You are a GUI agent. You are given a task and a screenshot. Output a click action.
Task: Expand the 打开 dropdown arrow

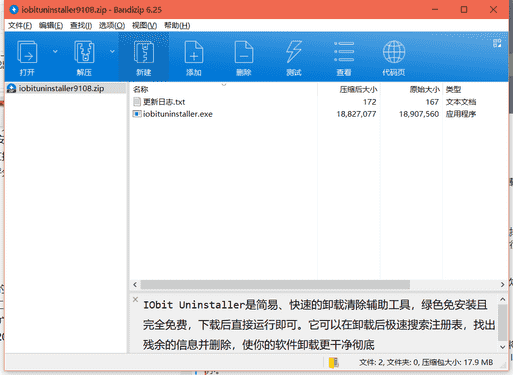pyautogui.click(x=55, y=51)
